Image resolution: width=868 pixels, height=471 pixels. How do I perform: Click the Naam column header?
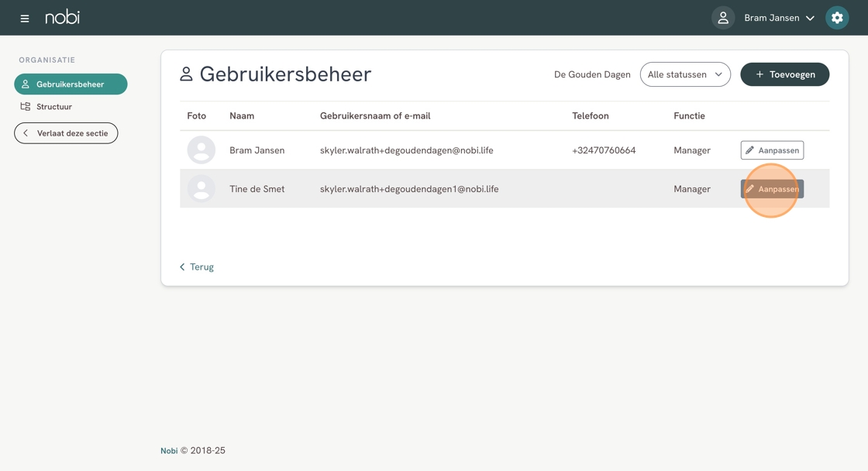(x=242, y=116)
